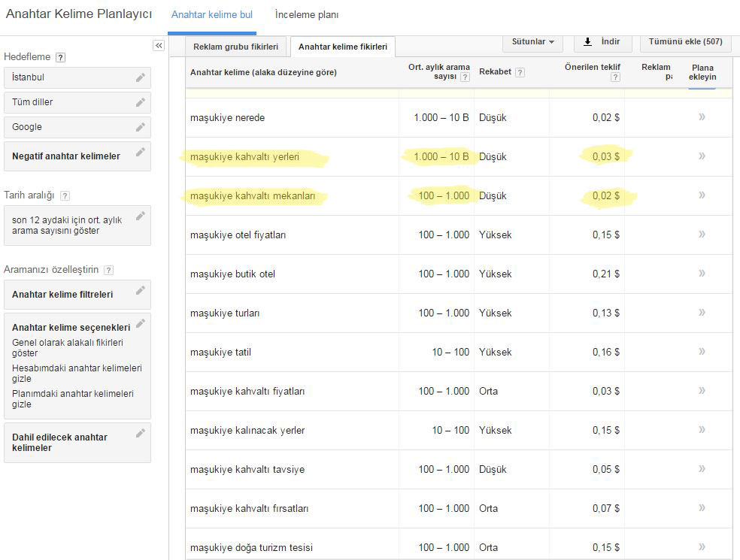
Task: Select the 'maşukiye kahvaltı yerleri' keyword row
Action: [x=244, y=157]
